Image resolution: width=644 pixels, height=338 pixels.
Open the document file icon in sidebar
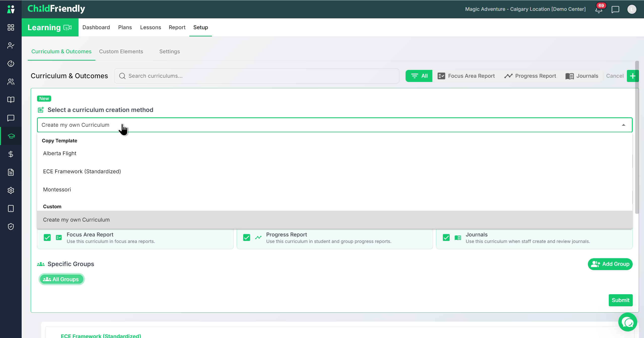[x=11, y=172]
